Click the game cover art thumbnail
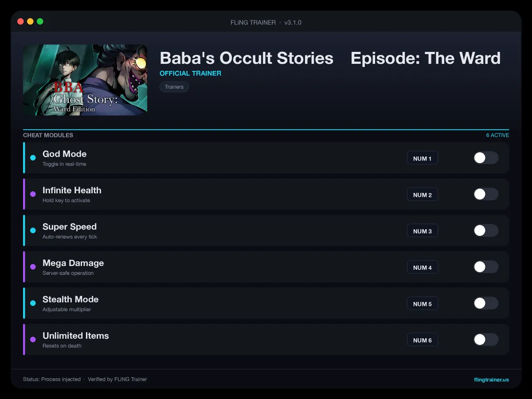Screen dimensions: 532x399 (85, 80)
